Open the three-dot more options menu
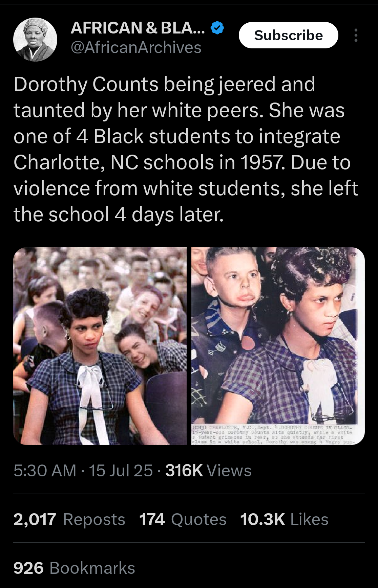This screenshot has height=588, width=378. pyautogui.click(x=356, y=35)
